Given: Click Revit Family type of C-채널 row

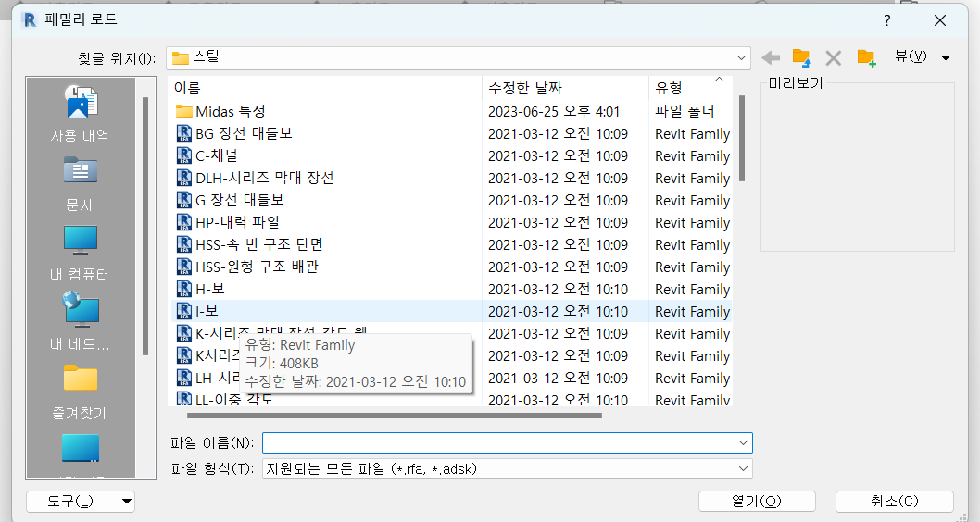Looking at the screenshot, I should tap(692, 156).
